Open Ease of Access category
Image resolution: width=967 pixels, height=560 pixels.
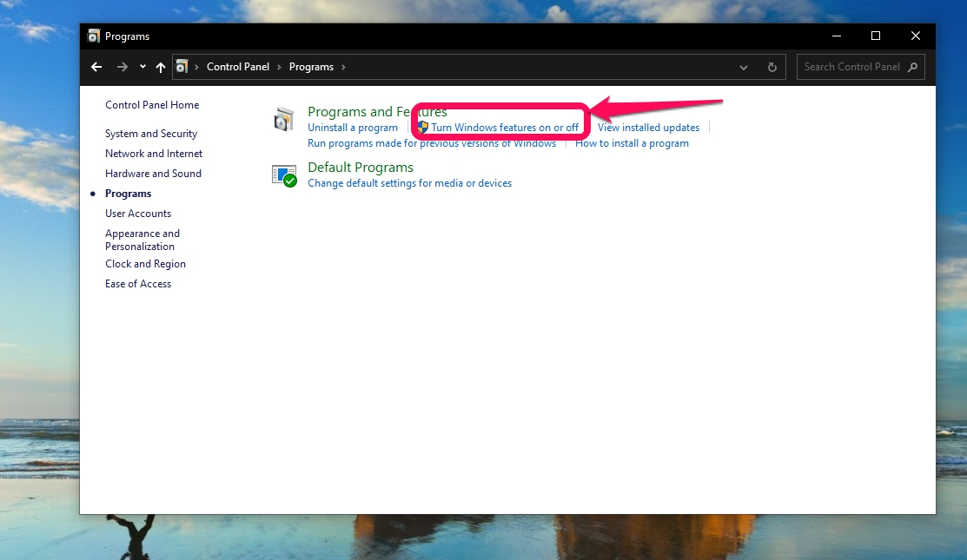click(138, 284)
